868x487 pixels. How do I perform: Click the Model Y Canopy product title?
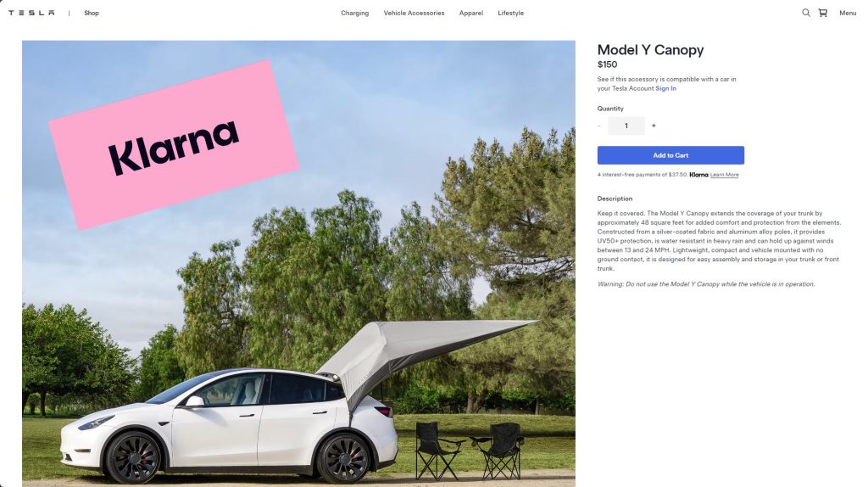[x=650, y=50]
